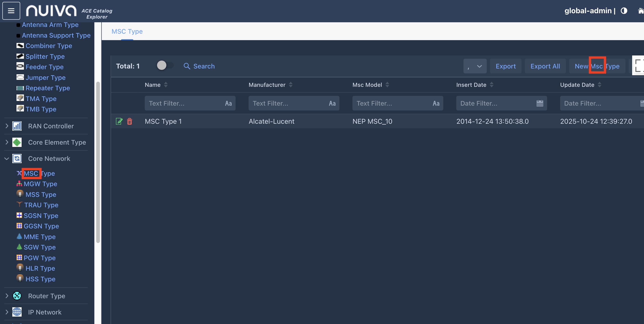This screenshot has height=324, width=644.
Task: Click the New Msc Type button
Action: coord(597,66)
